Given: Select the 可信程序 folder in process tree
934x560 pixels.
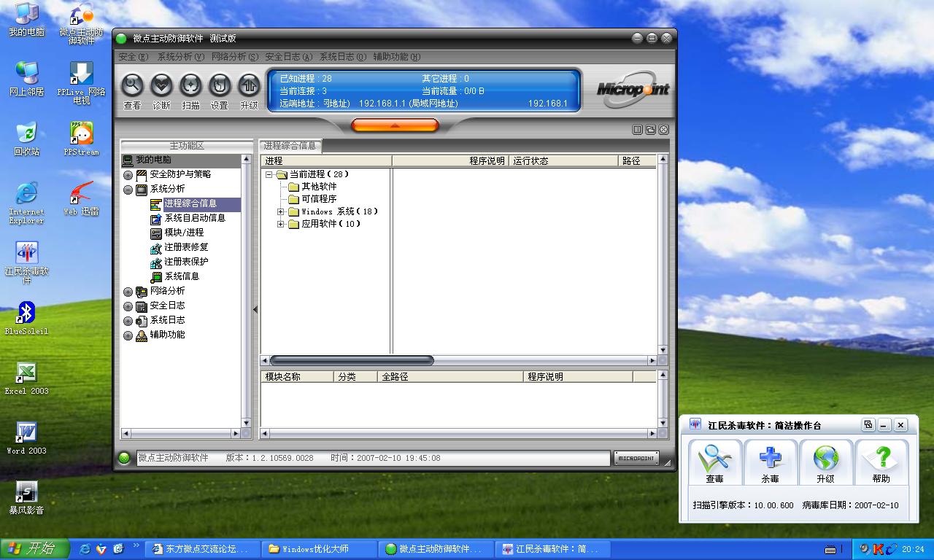Looking at the screenshot, I should (x=313, y=199).
